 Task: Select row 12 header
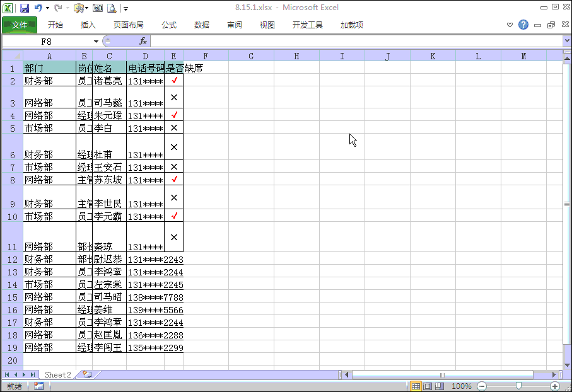(13, 259)
